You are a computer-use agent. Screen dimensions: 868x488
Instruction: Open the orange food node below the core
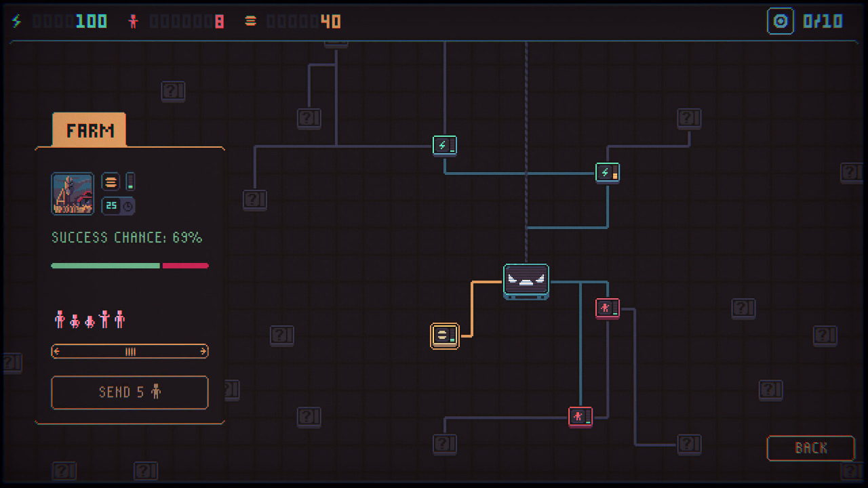tap(446, 335)
